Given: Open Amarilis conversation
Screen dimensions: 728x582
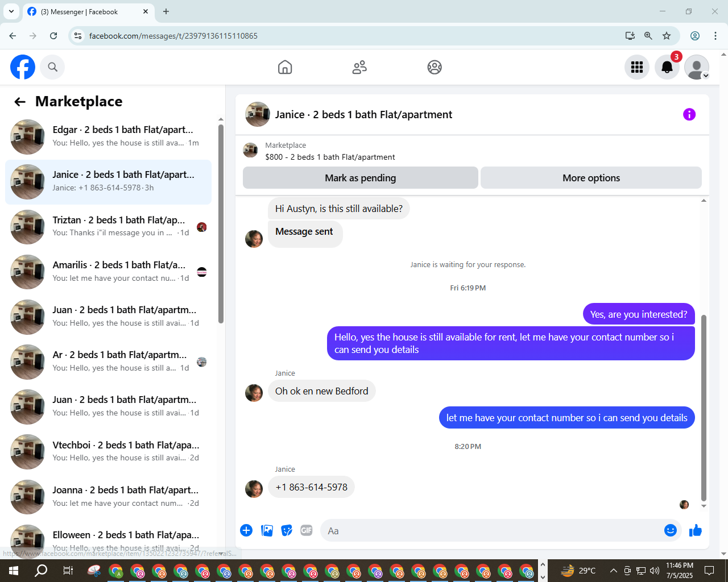Looking at the screenshot, I should click(x=108, y=272).
